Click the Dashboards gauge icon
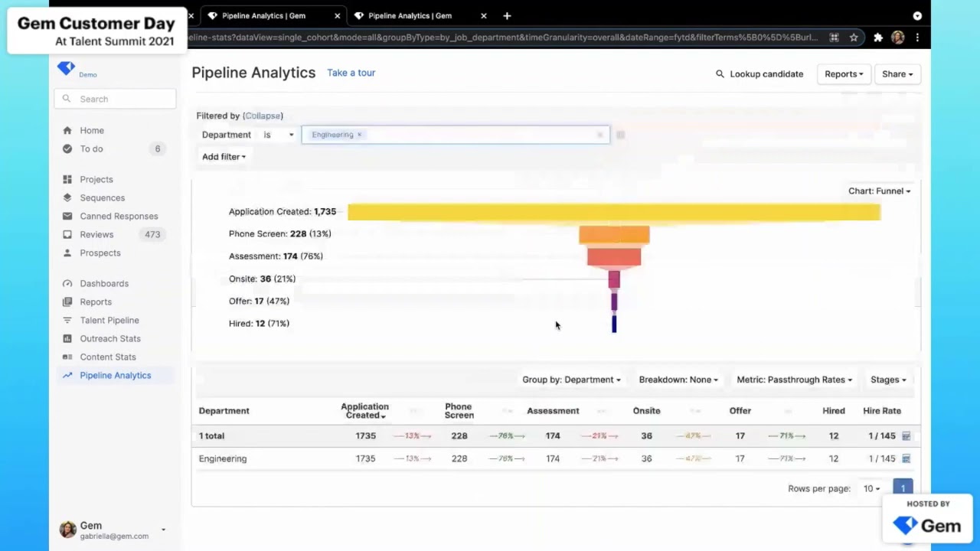 pos(67,283)
